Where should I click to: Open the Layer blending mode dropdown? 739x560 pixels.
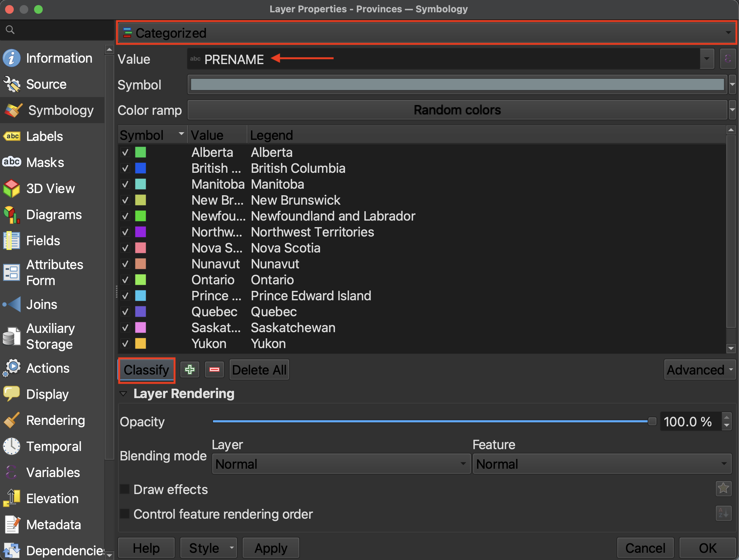coord(341,464)
